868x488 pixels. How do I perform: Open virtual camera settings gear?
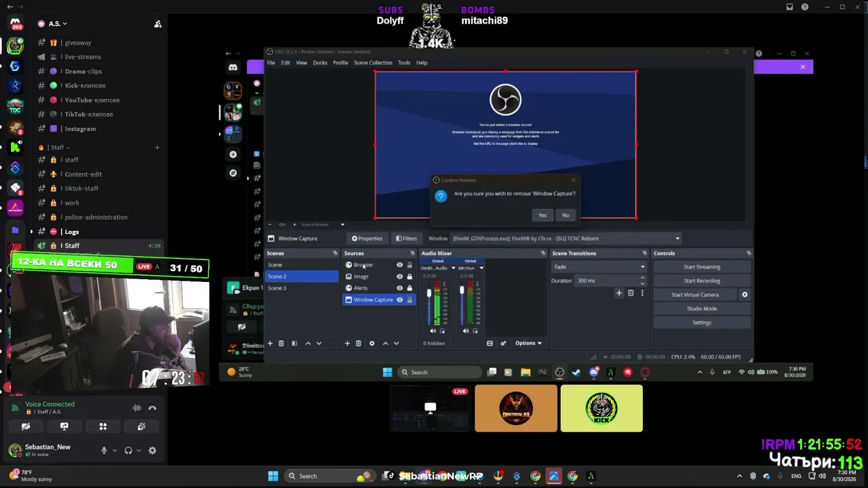[x=745, y=295]
